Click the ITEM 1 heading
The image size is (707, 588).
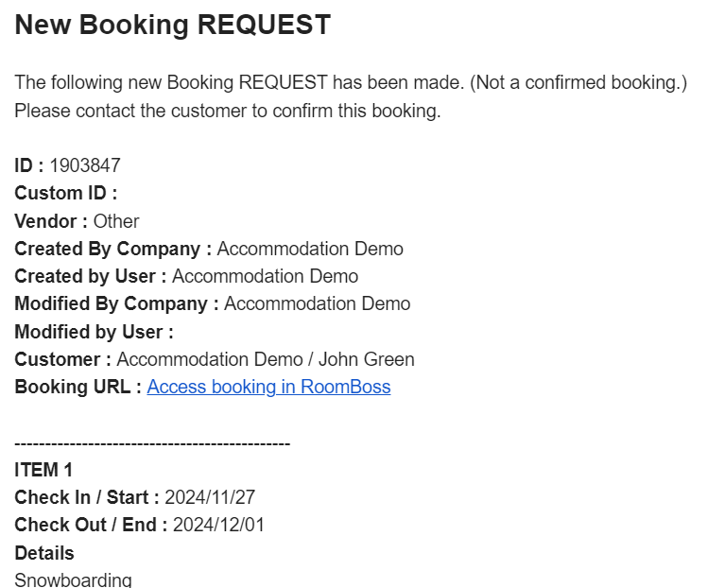[x=43, y=470]
